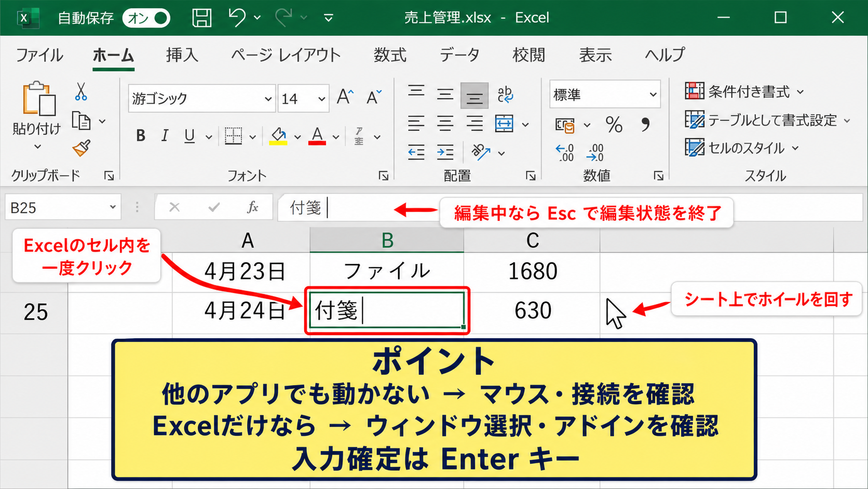The height and width of the screenshot is (489, 868).
Task: Select Bottom Align icon
Action: [x=474, y=96]
